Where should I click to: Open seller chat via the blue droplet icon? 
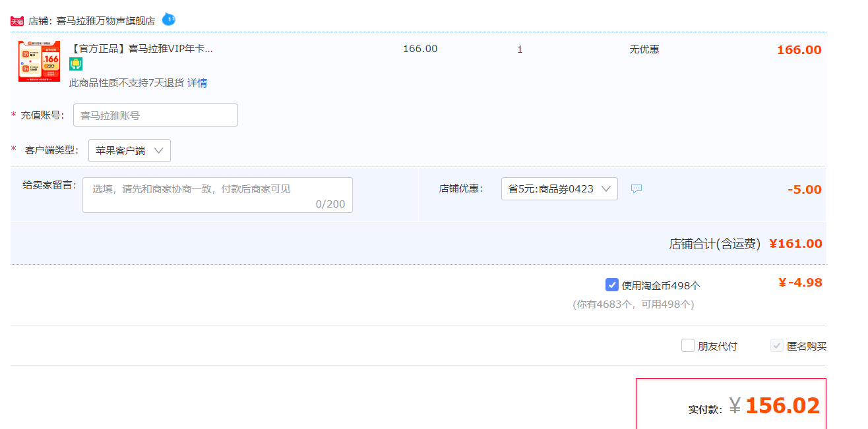pos(169,20)
